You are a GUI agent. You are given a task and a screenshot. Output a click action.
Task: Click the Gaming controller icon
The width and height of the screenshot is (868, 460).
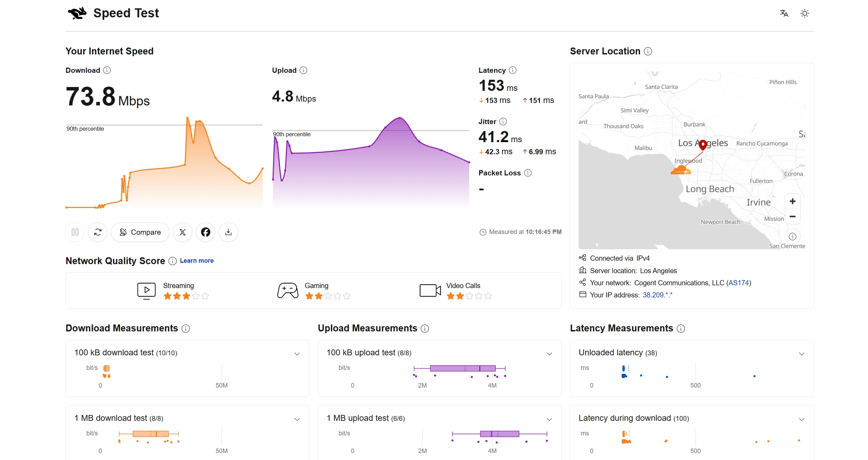coord(288,291)
